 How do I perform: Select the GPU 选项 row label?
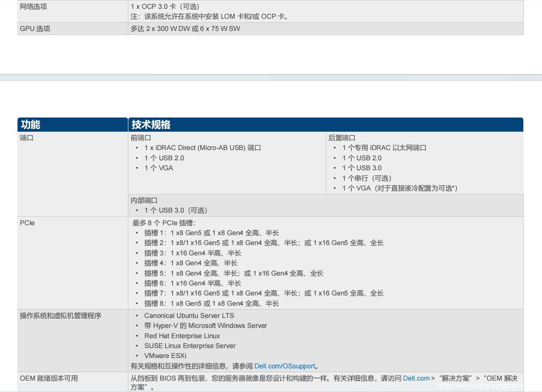click(35, 29)
